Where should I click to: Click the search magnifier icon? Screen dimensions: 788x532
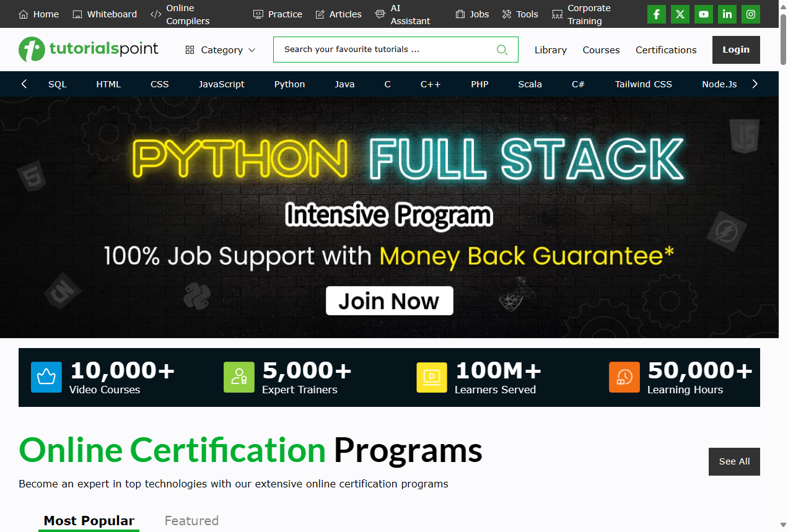click(x=502, y=50)
